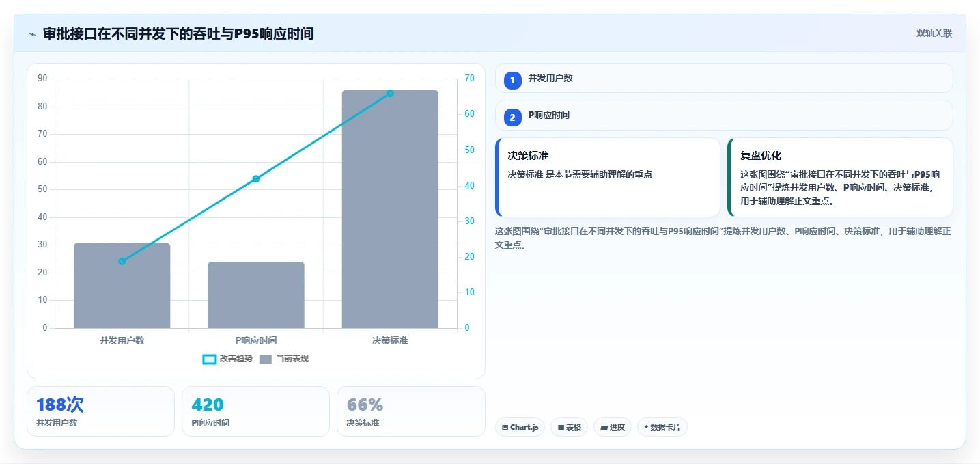
Task: Click the 并发用户数 x-axis label
Action: (x=122, y=340)
